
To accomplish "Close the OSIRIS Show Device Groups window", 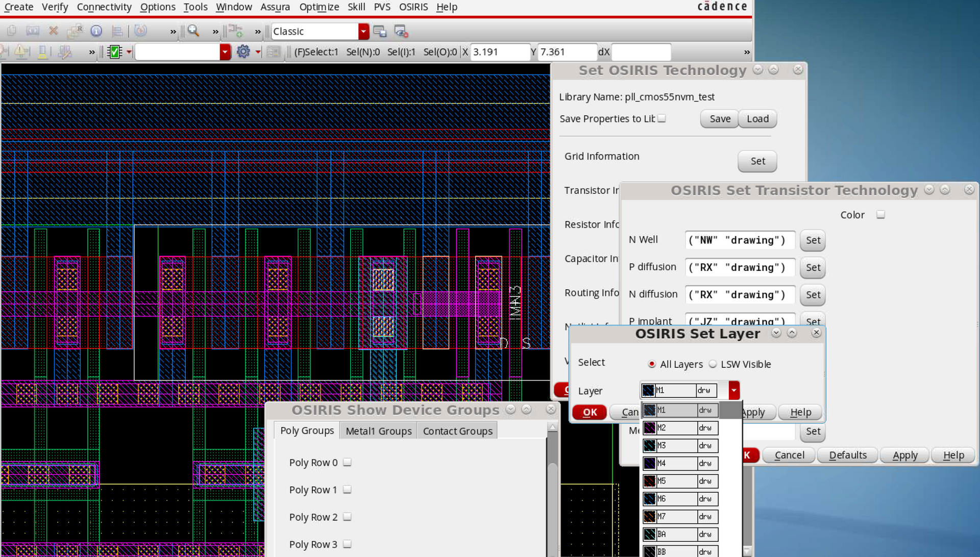I will tap(551, 409).
